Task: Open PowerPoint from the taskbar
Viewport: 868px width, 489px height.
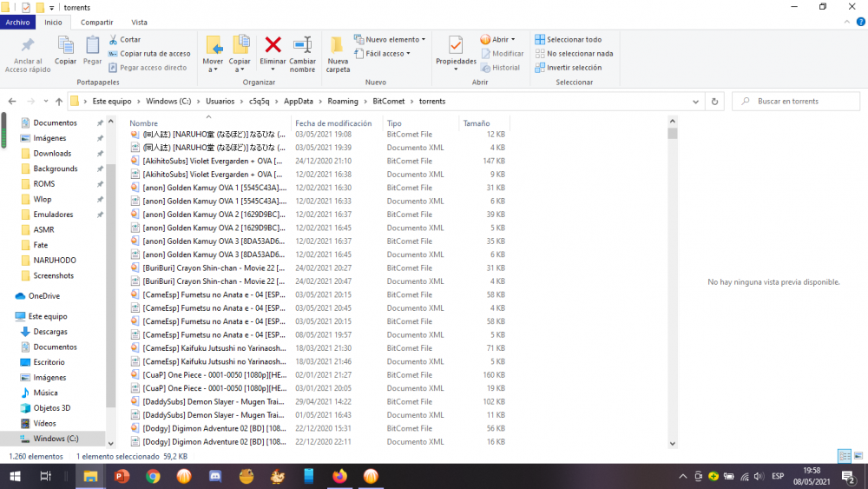Action: pos(122,476)
